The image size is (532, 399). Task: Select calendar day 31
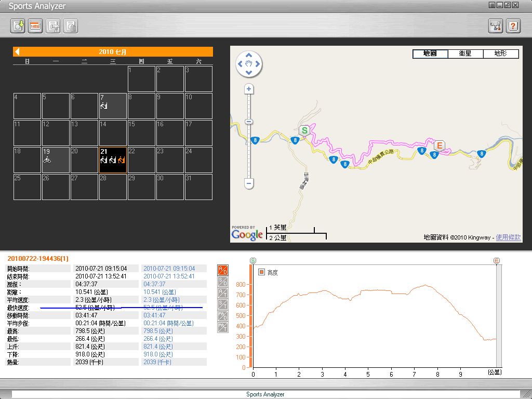point(199,187)
